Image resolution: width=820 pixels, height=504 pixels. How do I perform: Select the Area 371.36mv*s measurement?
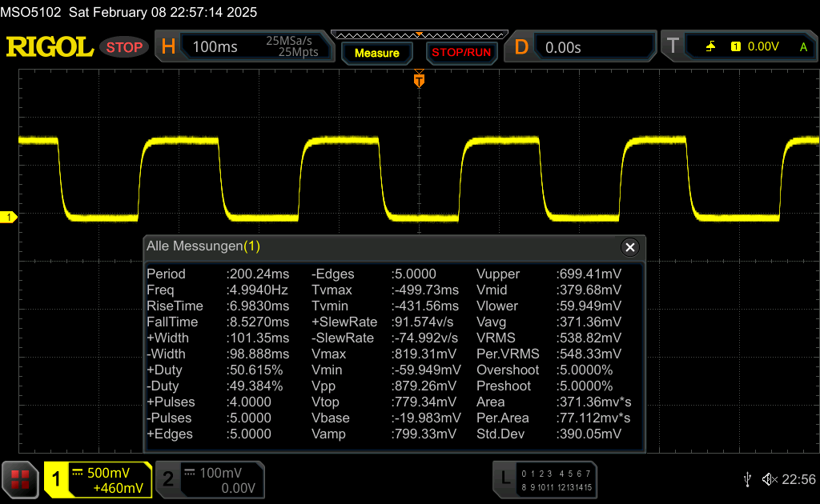tap(554, 402)
